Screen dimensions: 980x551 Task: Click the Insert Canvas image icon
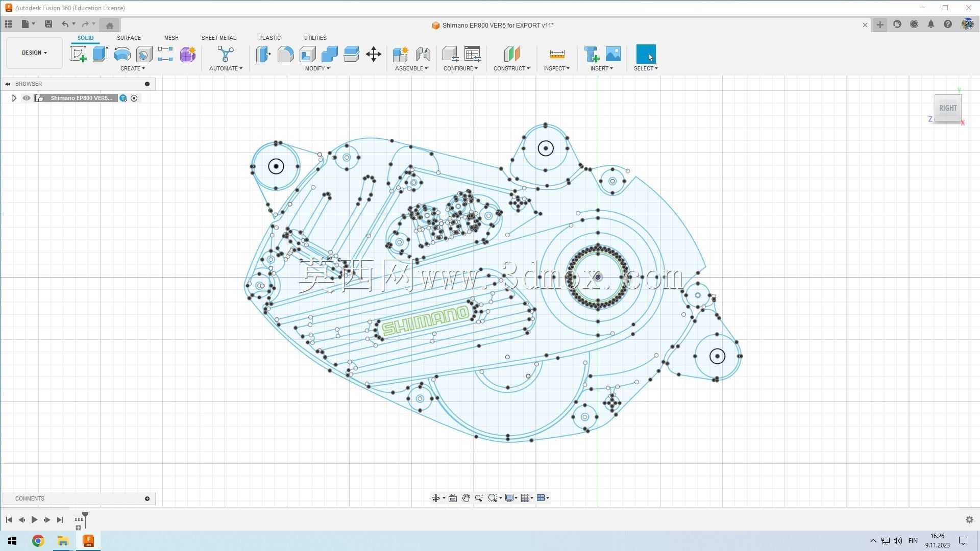tap(613, 54)
